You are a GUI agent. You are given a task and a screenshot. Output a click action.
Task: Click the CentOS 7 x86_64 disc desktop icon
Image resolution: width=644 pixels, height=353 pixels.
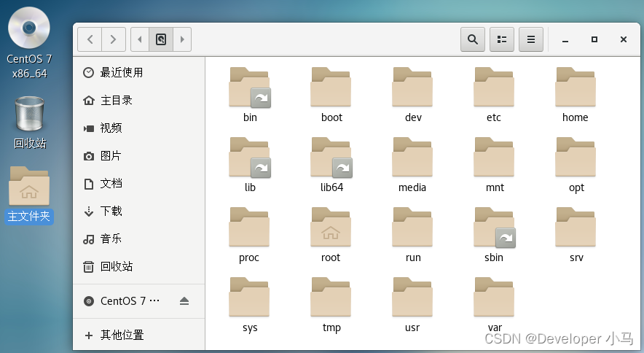point(29,28)
